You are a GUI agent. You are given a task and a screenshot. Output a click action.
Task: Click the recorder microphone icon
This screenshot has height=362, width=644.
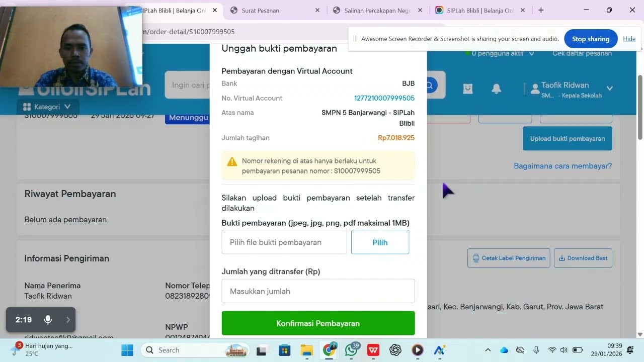coord(48,320)
